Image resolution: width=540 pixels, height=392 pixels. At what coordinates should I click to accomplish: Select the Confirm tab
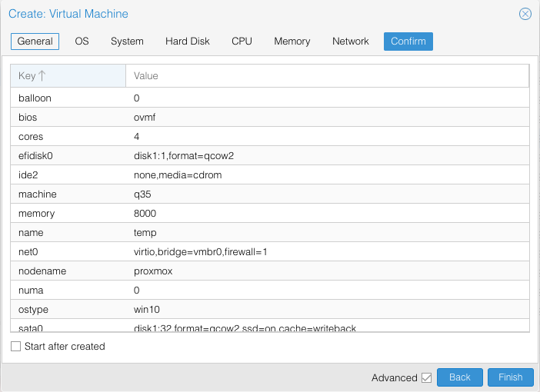[x=408, y=42]
